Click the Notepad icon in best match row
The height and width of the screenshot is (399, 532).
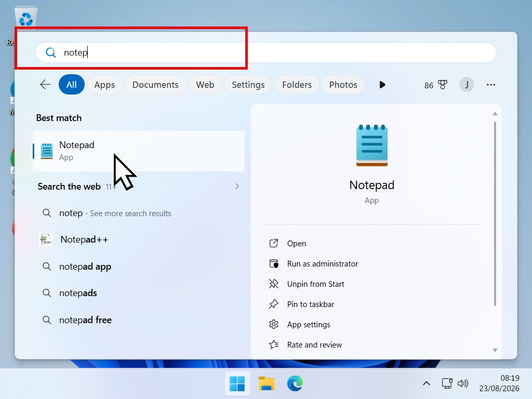[x=47, y=151]
